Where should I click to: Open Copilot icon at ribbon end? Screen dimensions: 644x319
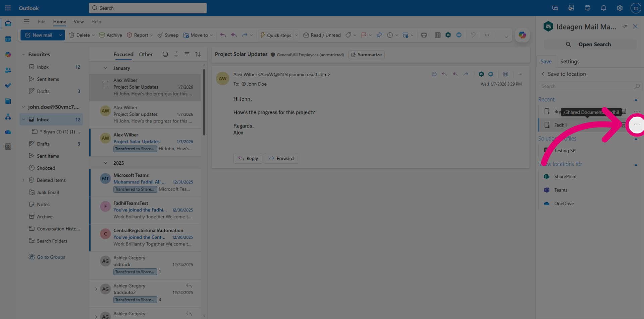click(x=522, y=35)
